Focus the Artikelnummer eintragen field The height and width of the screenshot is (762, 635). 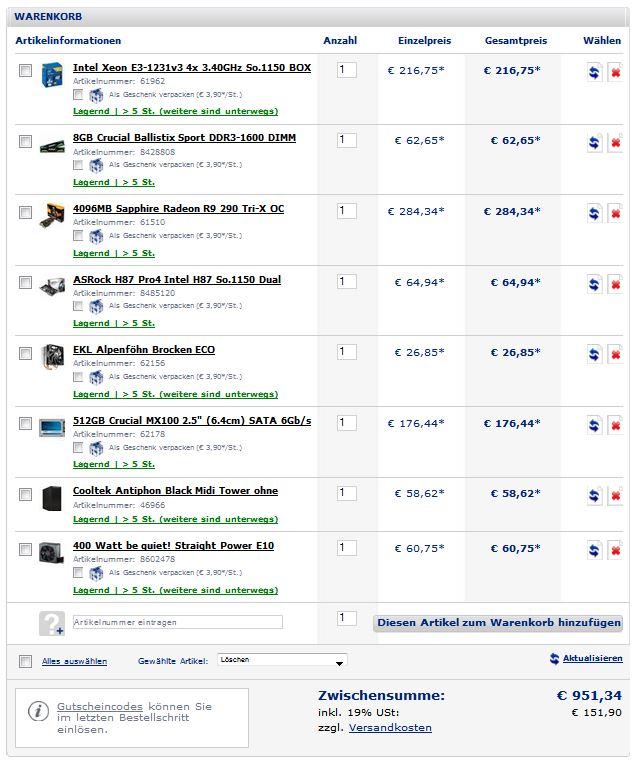(178, 622)
